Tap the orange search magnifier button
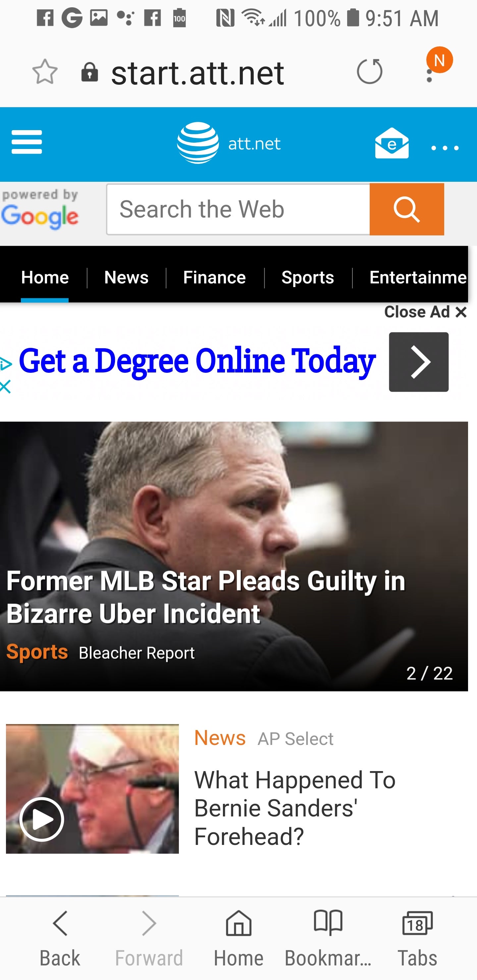Image resolution: width=477 pixels, height=980 pixels. [x=406, y=209]
